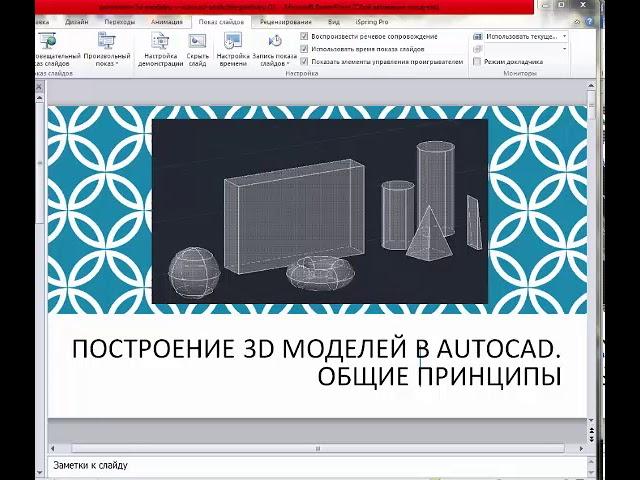Toggle Использовать время показа слайдов checkbox
This screenshot has width=640, height=480.
(x=304, y=49)
